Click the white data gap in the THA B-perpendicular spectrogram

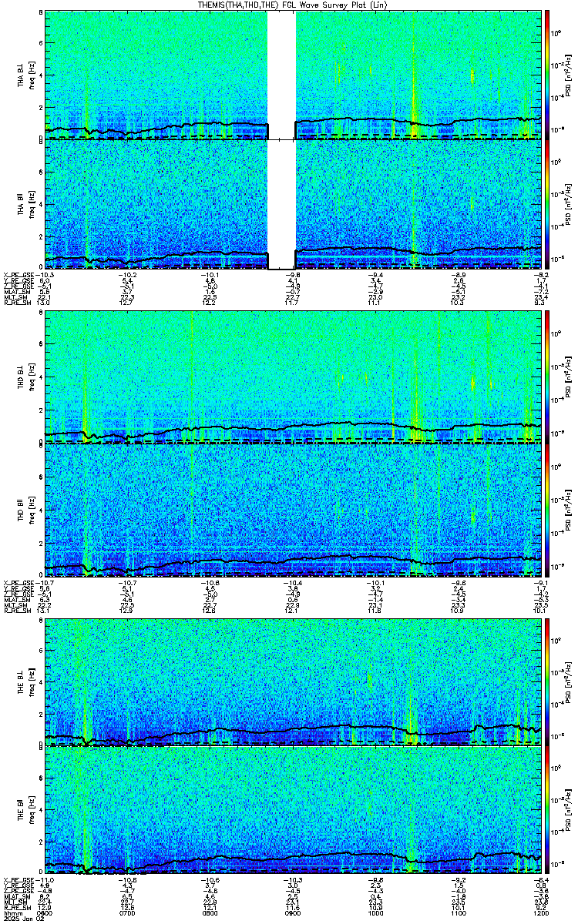point(282,74)
